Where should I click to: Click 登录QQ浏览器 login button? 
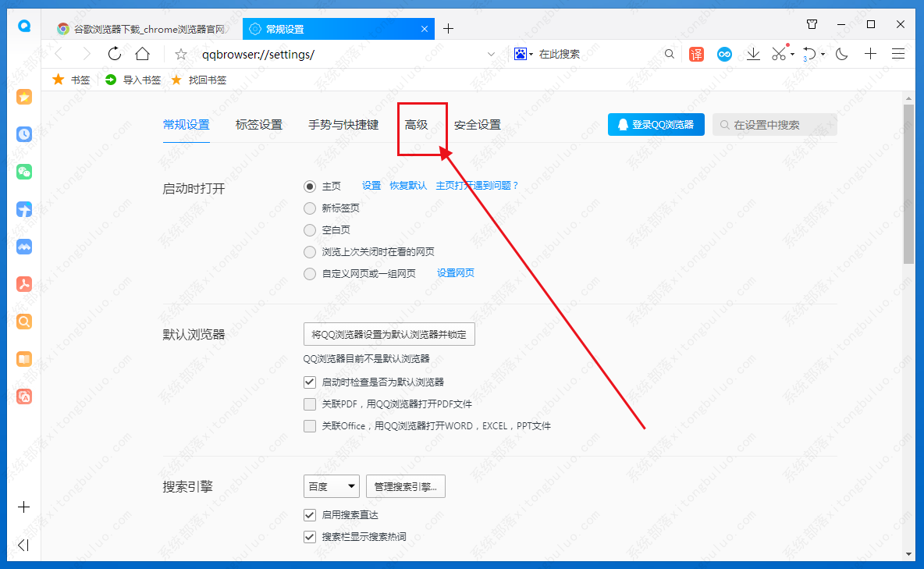tap(656, 124)
